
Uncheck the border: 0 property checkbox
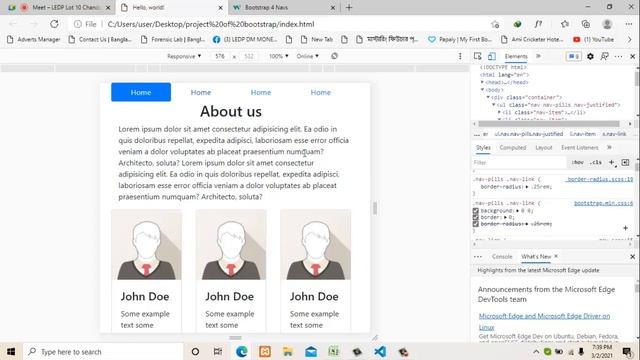click(x=476, y=218)
